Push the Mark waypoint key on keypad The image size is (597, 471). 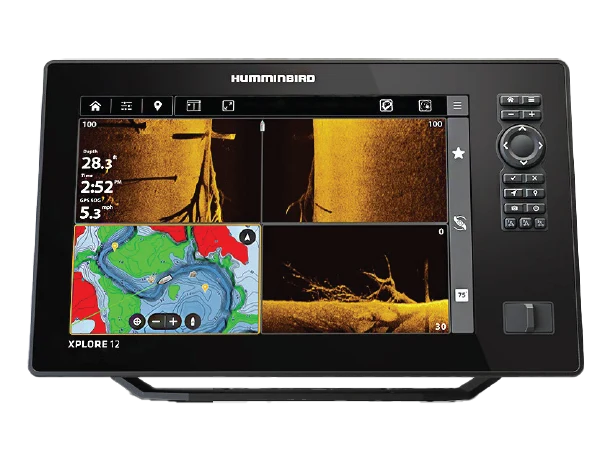point(535,193)
